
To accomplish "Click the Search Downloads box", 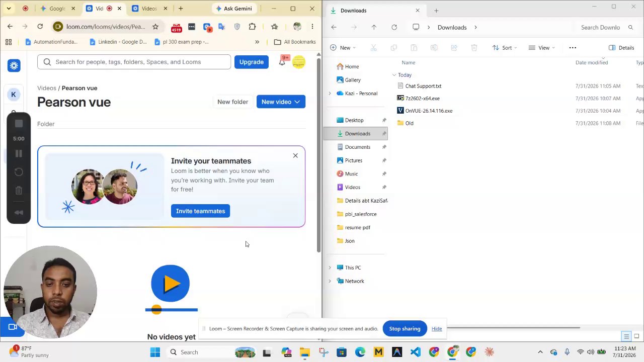I will [606, 27].
